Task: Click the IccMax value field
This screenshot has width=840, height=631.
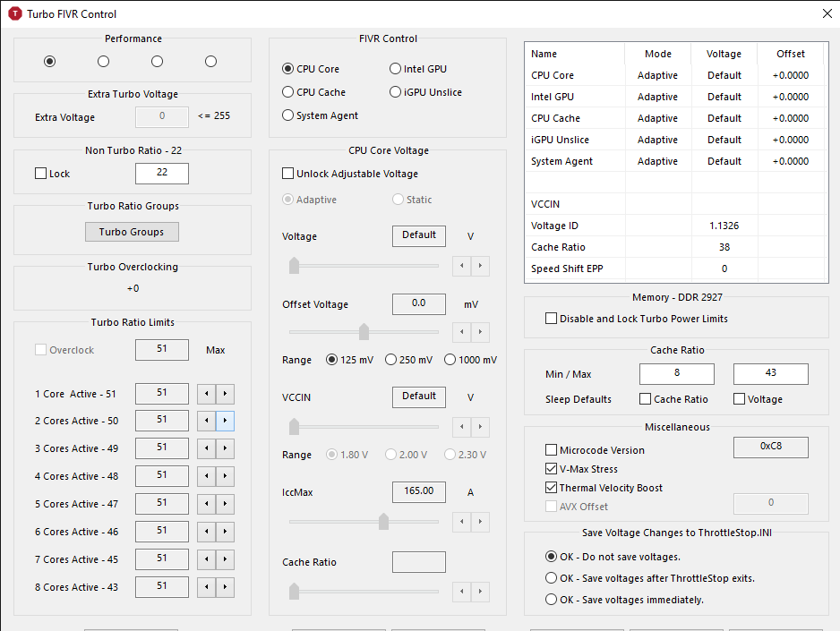Action: coord(419,492)
